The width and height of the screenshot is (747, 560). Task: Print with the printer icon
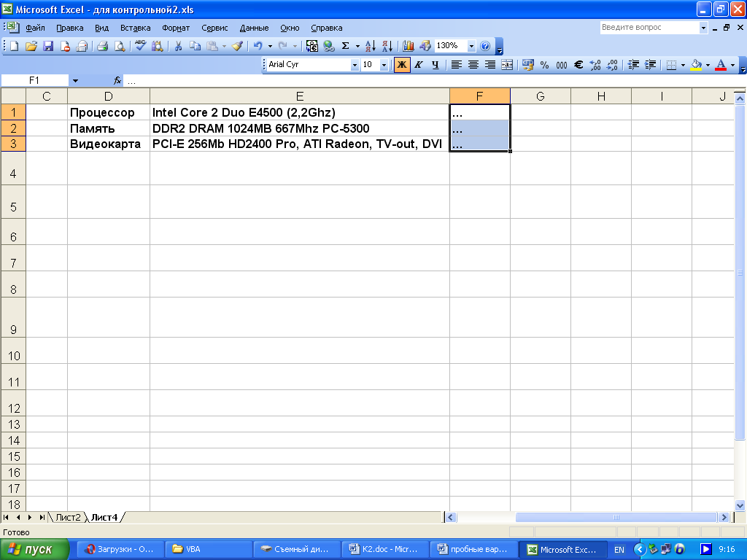click(x=102, y=46)
